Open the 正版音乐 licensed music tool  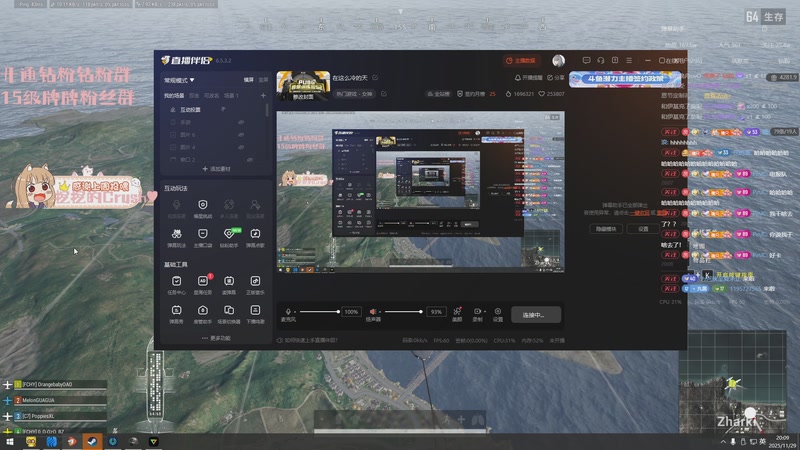tap(255, 285)
